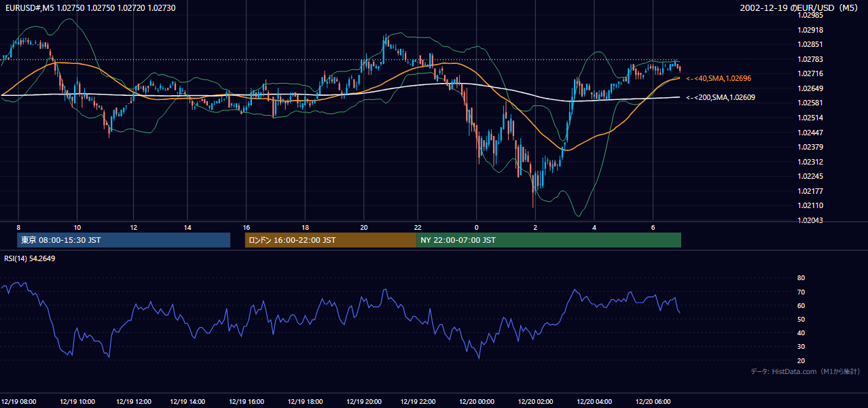Image resolution: width=868 pixels, height=408 pixels.
Task: Click the RSI scale value 80
Action: tap(801, 278)
